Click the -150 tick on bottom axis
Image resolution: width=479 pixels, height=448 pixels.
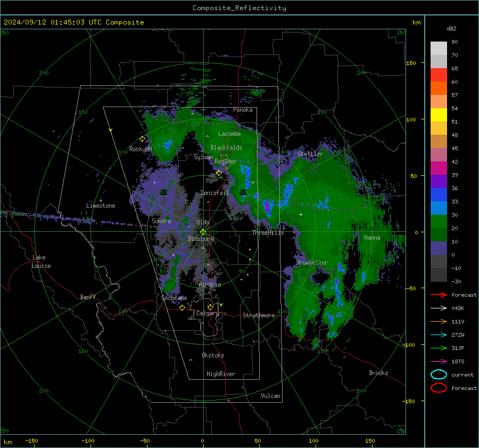pyautogui.click(x=31, y=441)
